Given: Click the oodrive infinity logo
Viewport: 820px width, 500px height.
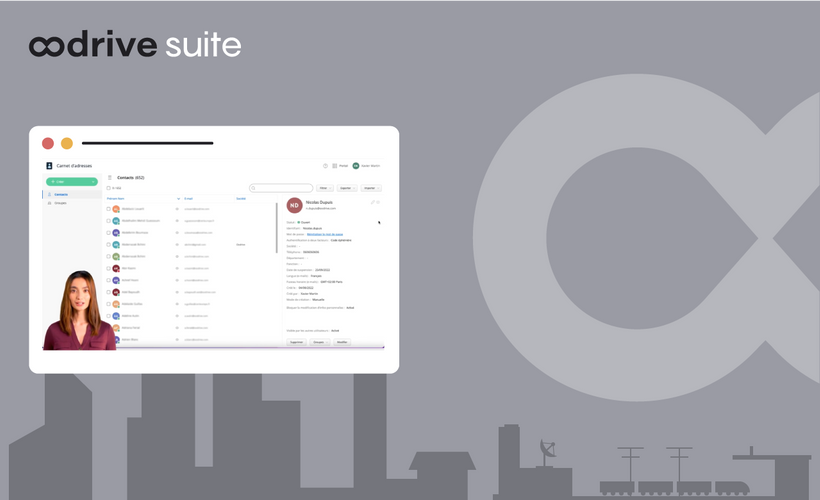Looking at the screenshot, I should pos(50,45).
